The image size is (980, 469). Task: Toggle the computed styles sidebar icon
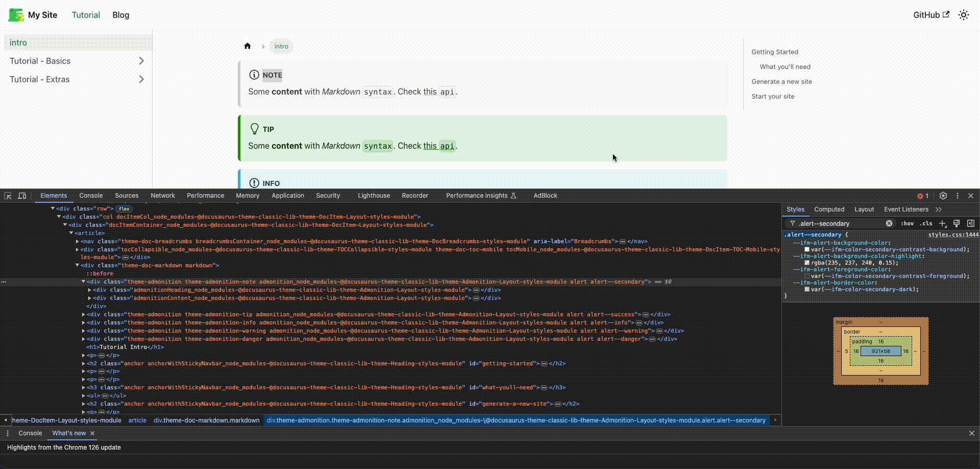pos(971,223)
